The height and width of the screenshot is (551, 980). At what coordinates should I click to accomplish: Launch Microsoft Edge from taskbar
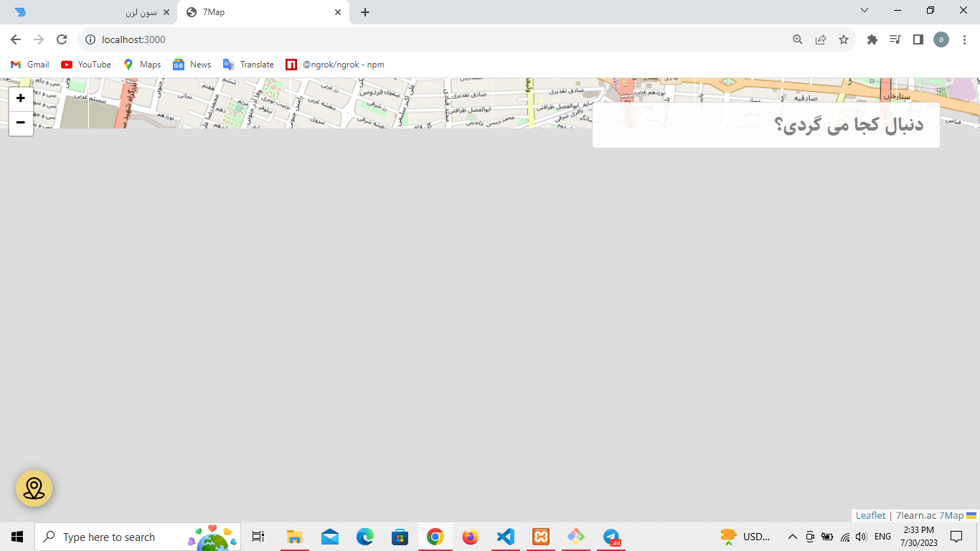365,537
